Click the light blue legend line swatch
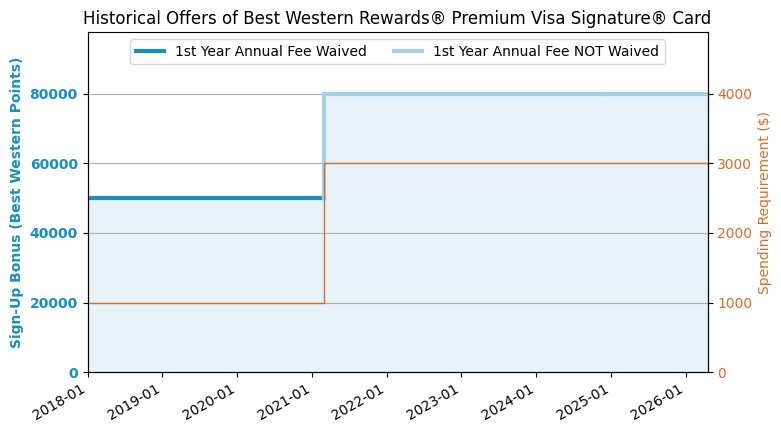The height and width of the screenshot is (433, 781). [x=409, y=52]
